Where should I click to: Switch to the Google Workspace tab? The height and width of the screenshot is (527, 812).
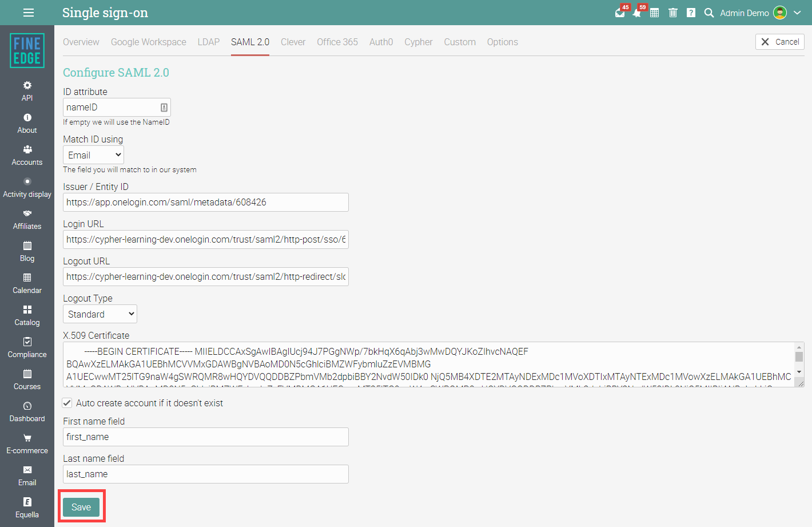[x=149, y=42]
